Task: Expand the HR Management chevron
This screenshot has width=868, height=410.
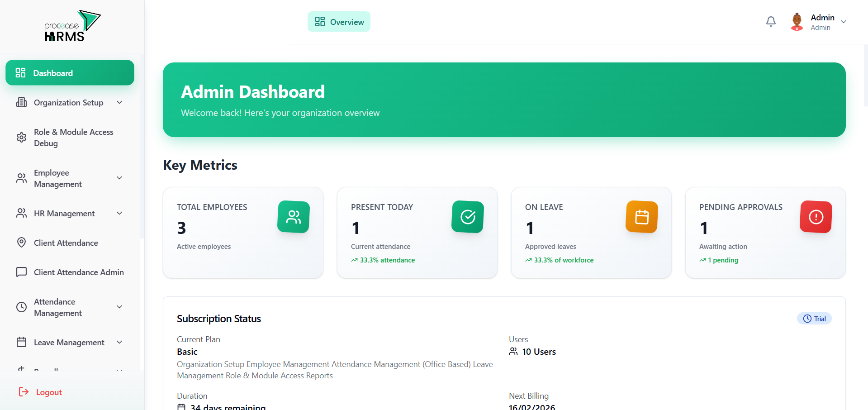Action: coord(119,213)
